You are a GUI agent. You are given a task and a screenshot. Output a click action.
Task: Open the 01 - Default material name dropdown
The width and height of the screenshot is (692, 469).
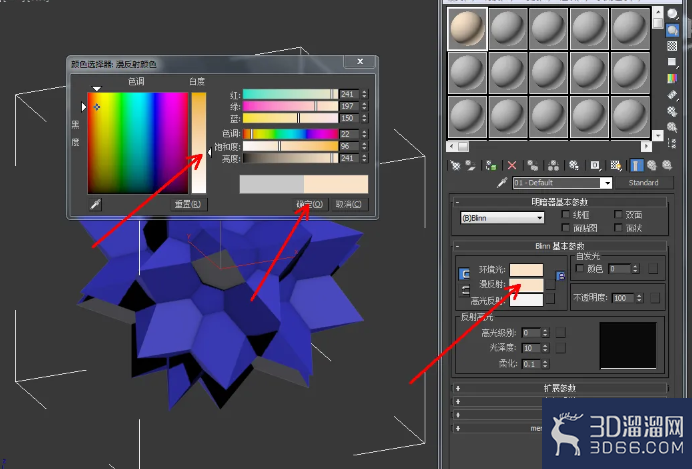(x=608, y=183)
